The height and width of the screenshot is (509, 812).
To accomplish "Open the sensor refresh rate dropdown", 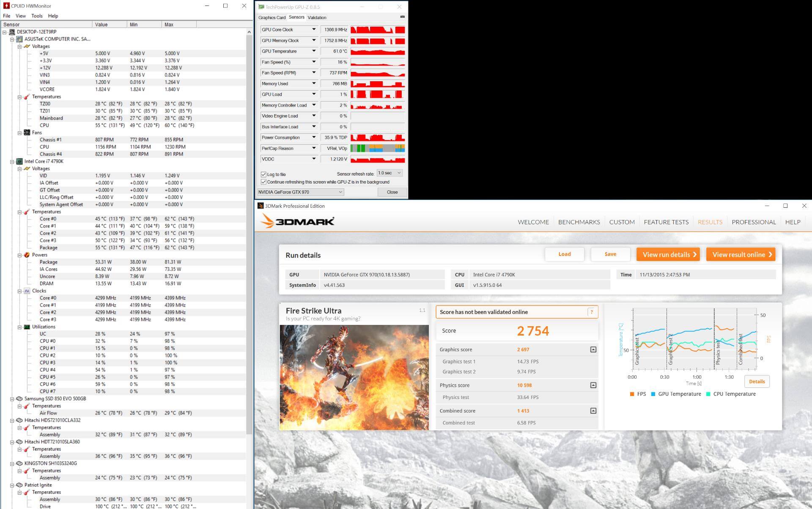I will 390,173.
